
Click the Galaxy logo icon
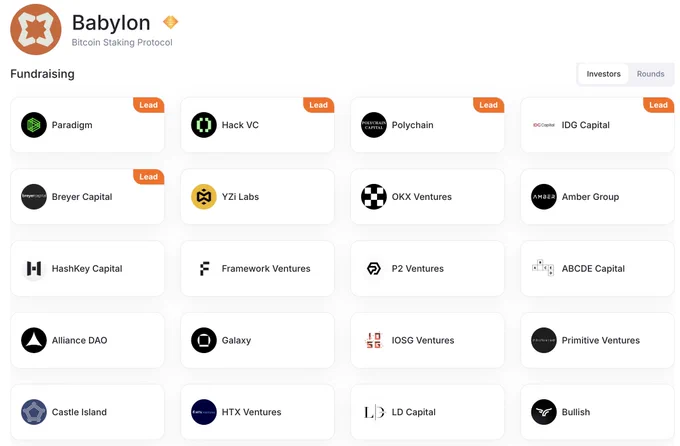(x=204, y=340)
